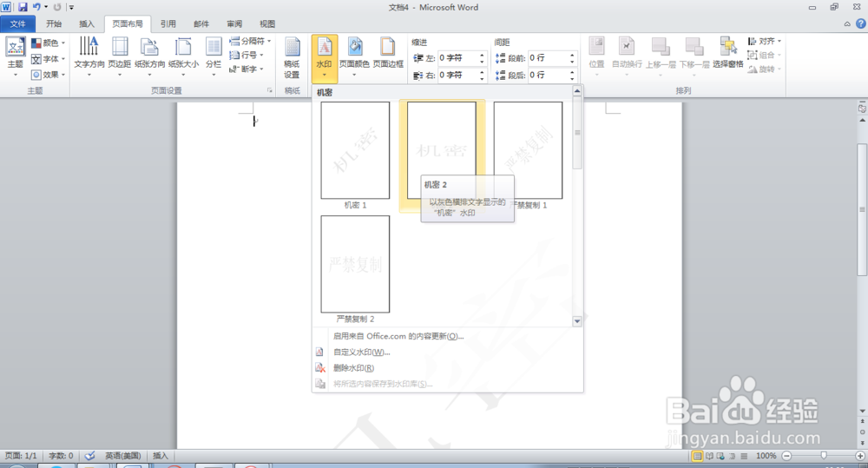The image size is (868, 468).
Task: Click the spacing before (段前) field
Action: 548,58
